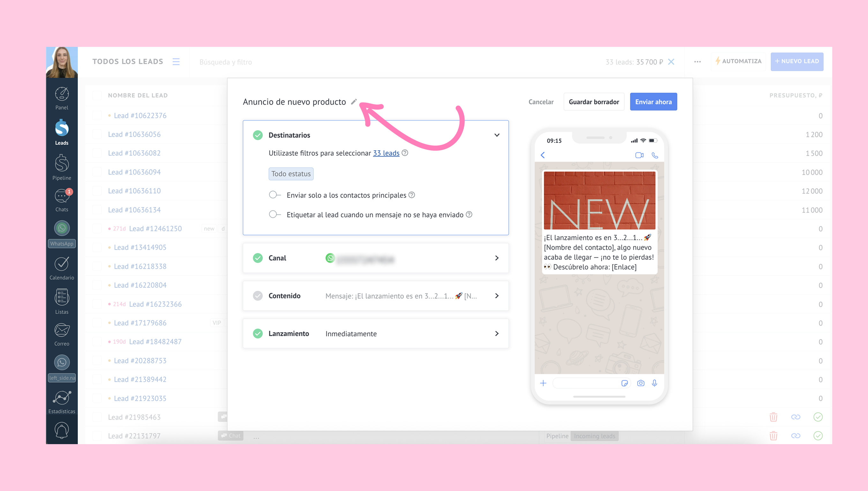Check the select-all leads checkbox in header
Image resolution: width=868 pixels, height=491 pixels.
[x=97, y=95]
